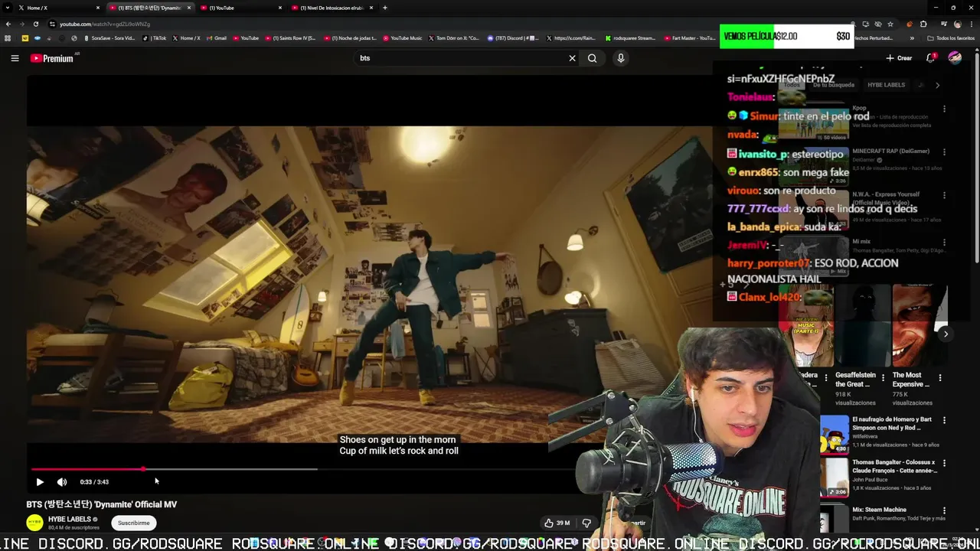The image size is (980, 551).
Task: Open the apps grid in bookmarks bar
Action: coord(8,38)
